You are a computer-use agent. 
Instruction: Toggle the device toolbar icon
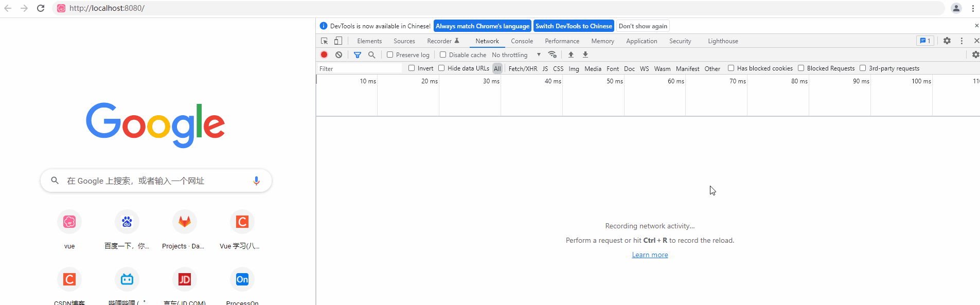point(338,41)
